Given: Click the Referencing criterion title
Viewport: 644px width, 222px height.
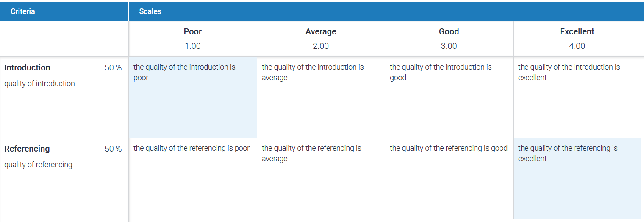Looking at the screenshot, I should pos(27,149).
